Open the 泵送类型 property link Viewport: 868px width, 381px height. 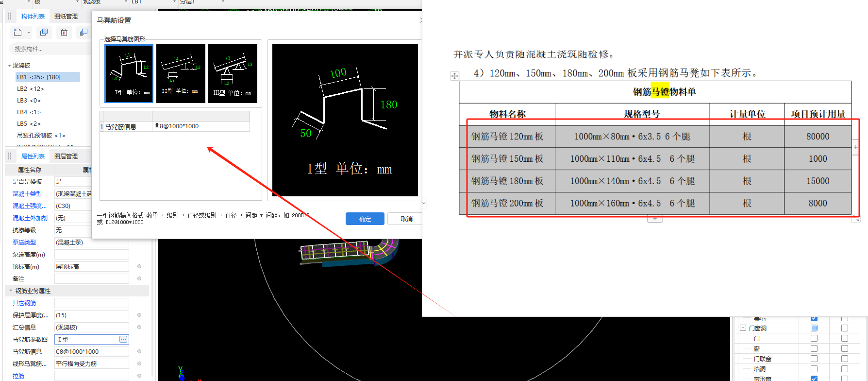pos(24,242)
